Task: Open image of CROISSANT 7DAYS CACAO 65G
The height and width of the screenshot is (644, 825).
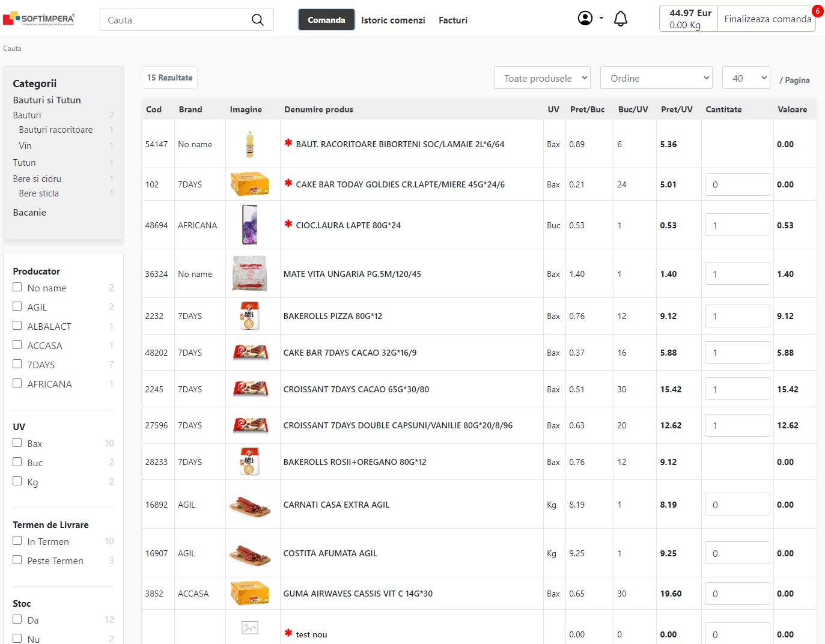Action: pyautogui.click(x=251, y=389)
